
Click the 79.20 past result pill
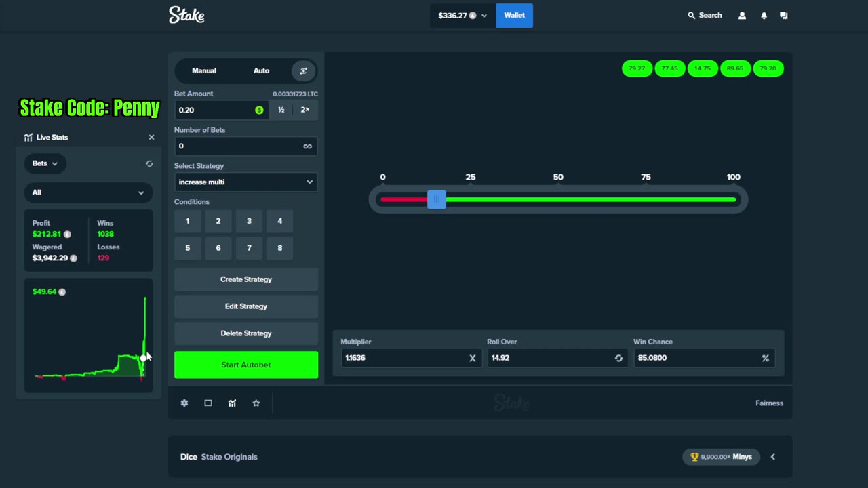point(768,68)
